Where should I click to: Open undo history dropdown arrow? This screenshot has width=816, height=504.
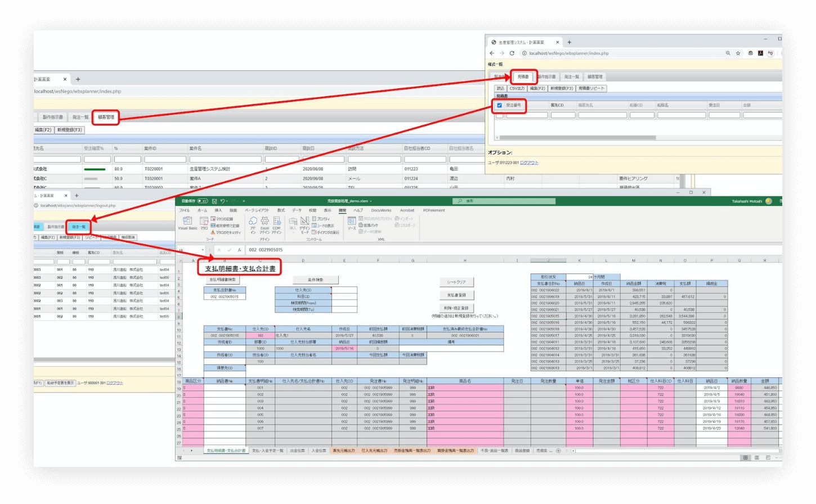pyautogui.click(x=227, y=201)
